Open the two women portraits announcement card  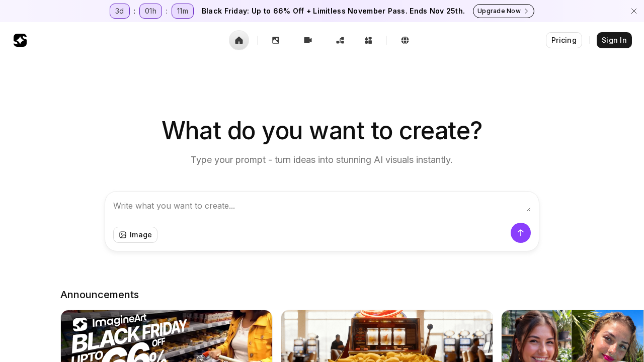coord(573,336)
